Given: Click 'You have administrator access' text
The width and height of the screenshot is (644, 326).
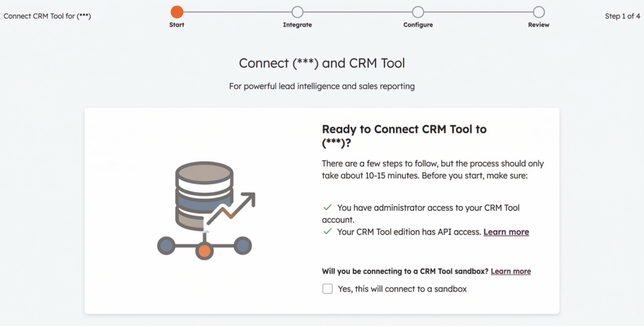Looking at the screenshot, I should (x=421, y=214).
